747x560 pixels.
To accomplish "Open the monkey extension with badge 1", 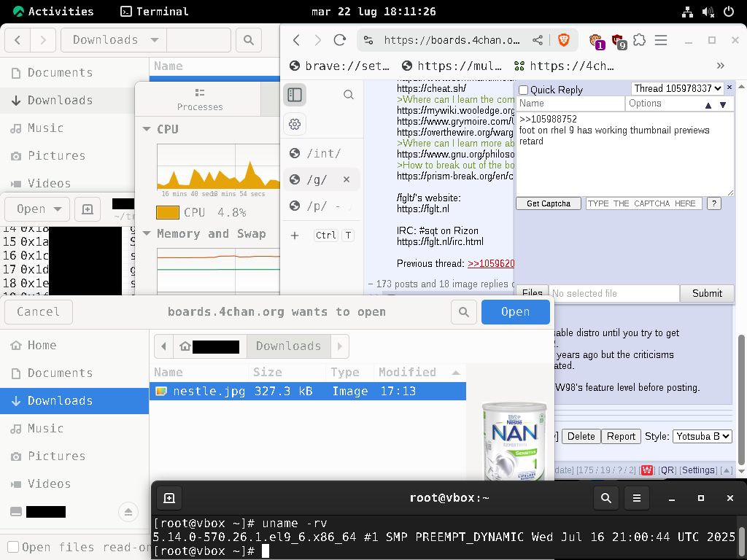I will [x=596, y=42].
